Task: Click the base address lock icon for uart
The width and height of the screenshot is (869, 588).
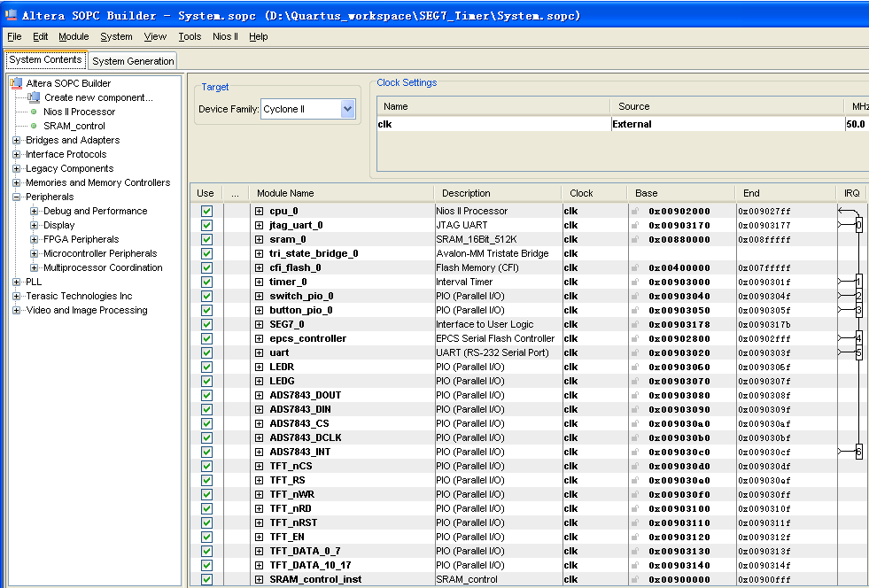Action: tap(635, 353)
